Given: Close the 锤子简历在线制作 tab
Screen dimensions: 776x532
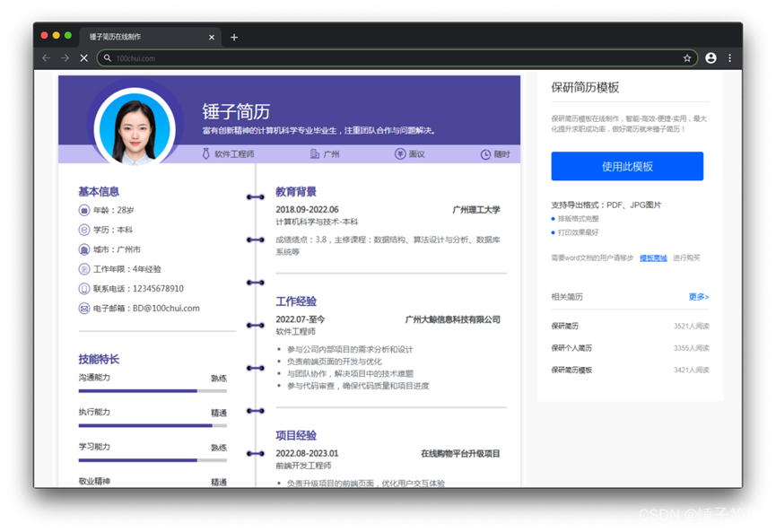Looking at the screenshot, I should click(x=212, y=37).
